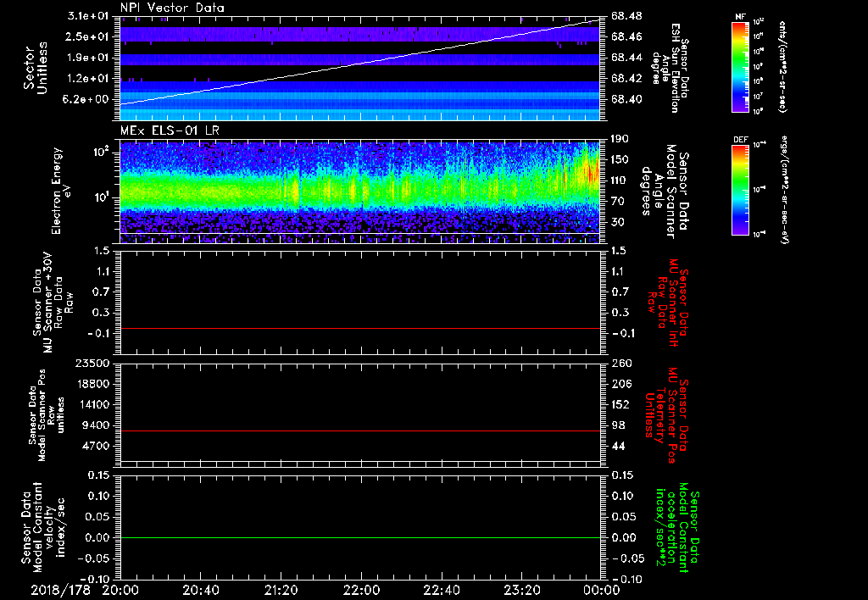Select the NPI Vector Data panel title
This screenshot has height=600, width=868.
(172, 8)
